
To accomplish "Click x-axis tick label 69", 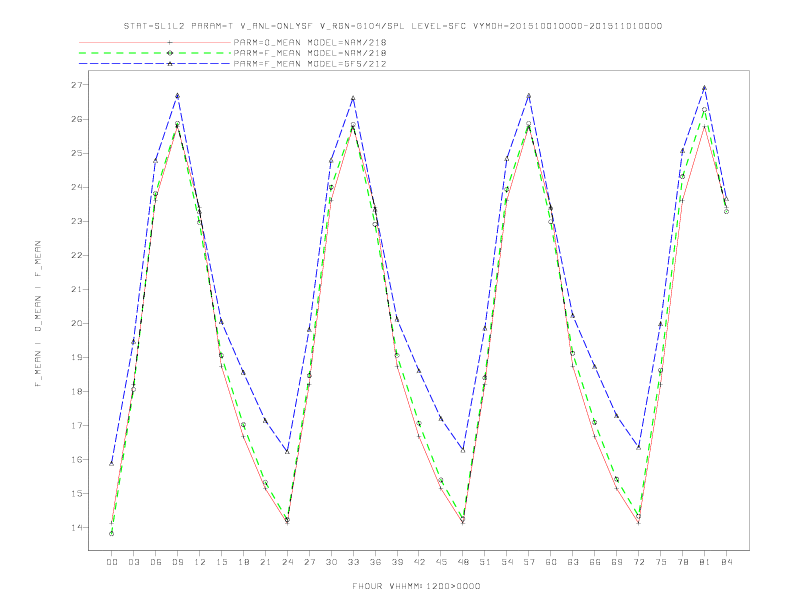I will coord(617,562).
